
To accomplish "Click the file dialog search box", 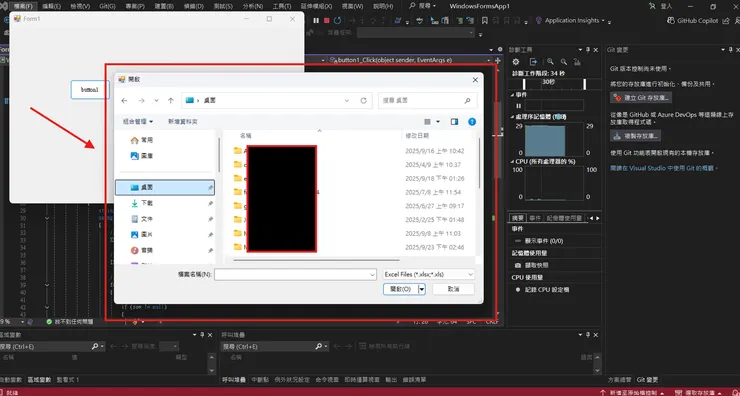I will tap(428, 101).
